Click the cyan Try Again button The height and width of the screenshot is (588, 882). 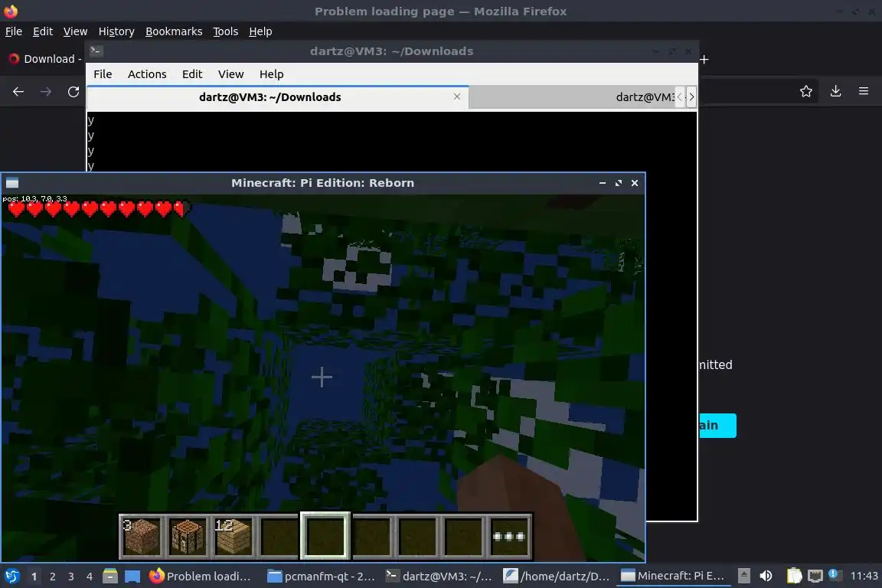pyautogui.click(x=717, y=426)
